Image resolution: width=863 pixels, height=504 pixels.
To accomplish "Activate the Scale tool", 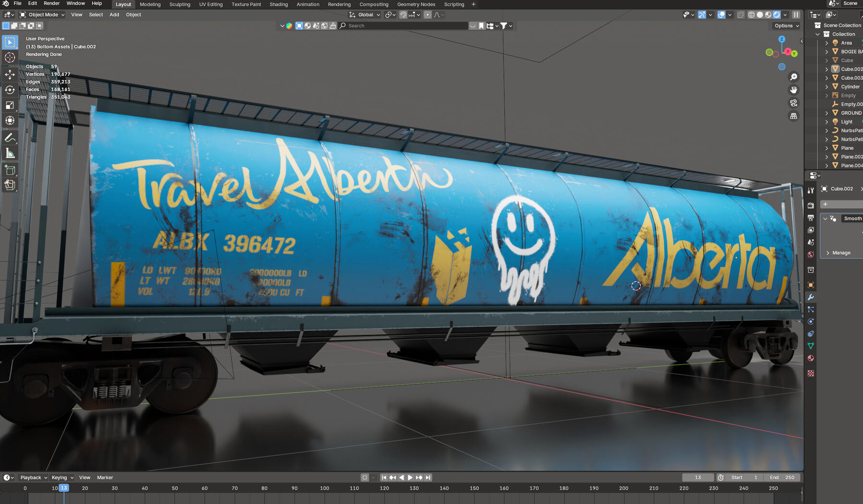I will point(10,105).
